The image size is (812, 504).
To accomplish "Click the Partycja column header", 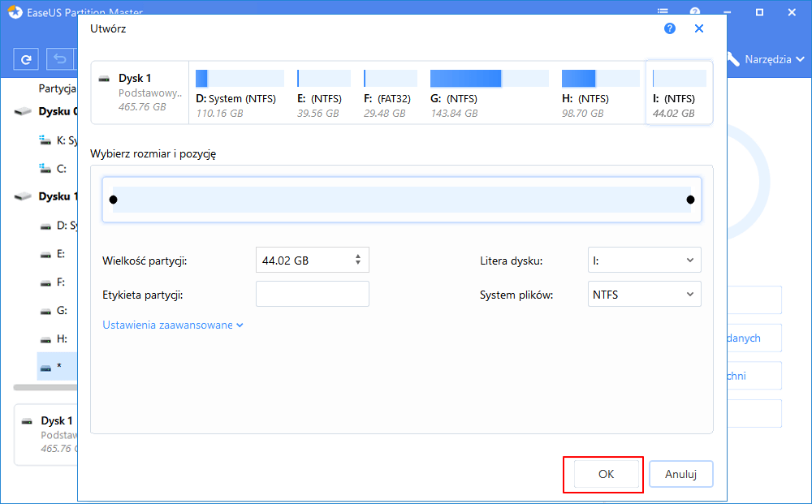I will pyautogui.click(x=58, y=88).
